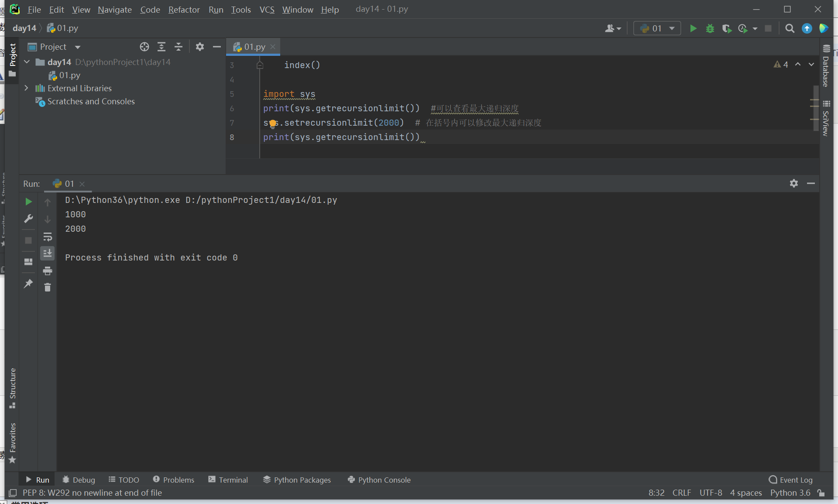The image size is (838, 504).
Task: Click the Locate/Select Opened File icon
Action: click(144, 47)
